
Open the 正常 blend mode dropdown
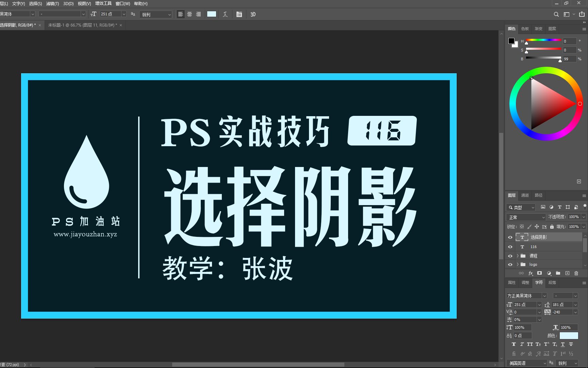pos(526,217)
